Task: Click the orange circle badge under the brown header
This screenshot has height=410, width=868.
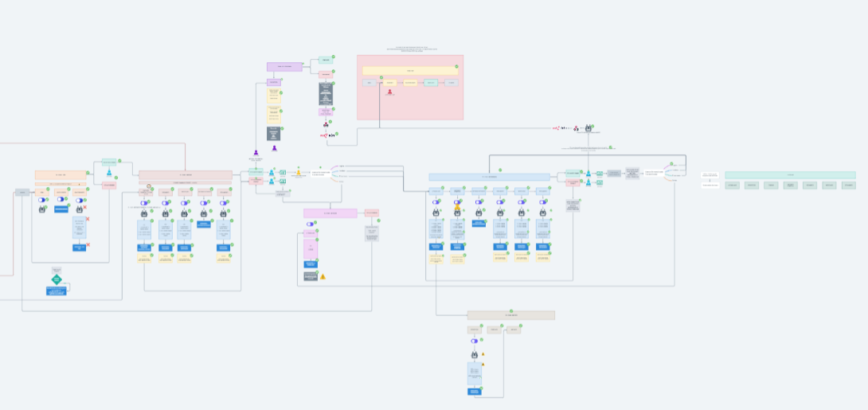Action: pyautogui.click(x=148, y=186)
